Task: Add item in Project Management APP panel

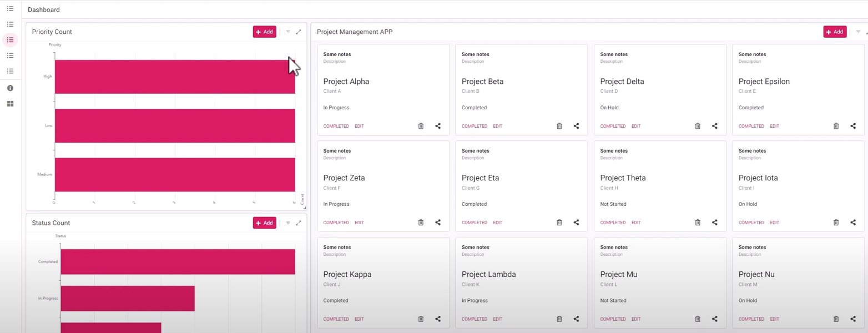Action: 835,32
